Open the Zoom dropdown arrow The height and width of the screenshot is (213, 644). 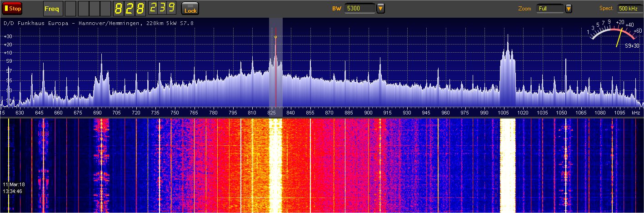569,8
